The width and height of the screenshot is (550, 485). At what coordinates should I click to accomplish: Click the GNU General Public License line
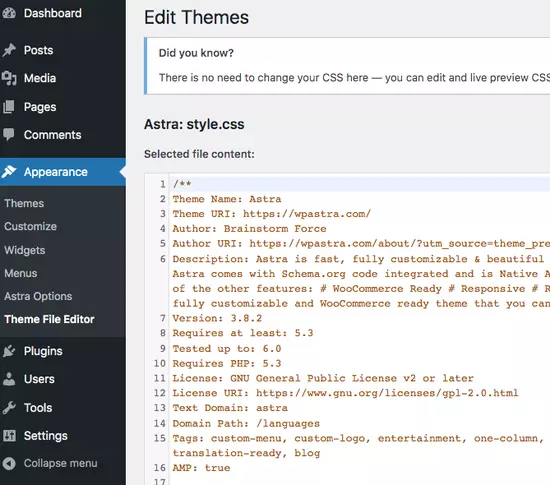323,378
